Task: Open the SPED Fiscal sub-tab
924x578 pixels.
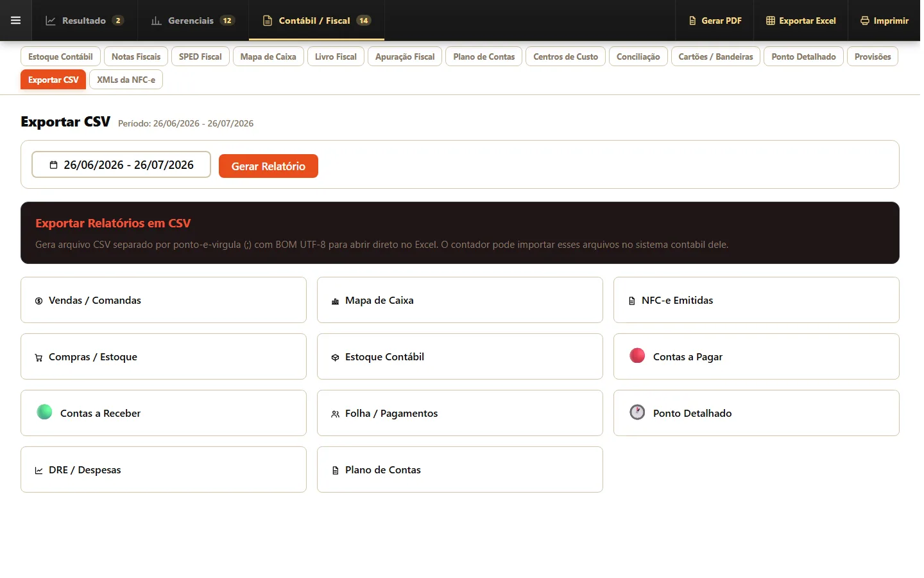Action: coord(200,57)
